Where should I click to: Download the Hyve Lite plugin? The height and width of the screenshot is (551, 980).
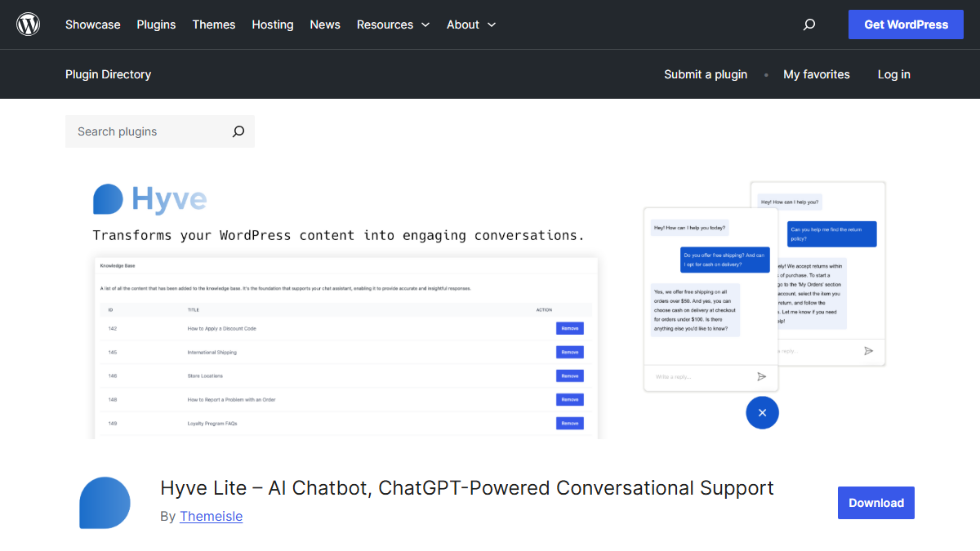point(876,503)
